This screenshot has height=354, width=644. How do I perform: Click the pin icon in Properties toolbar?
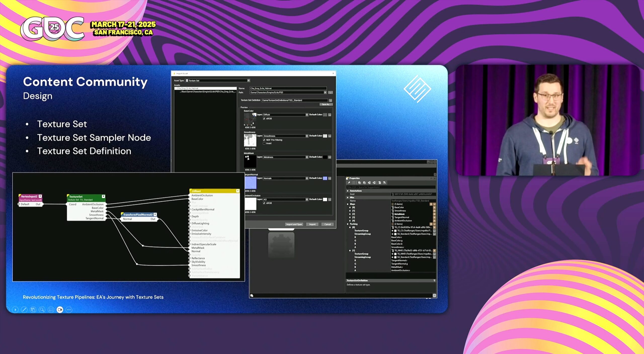[x=349, y=183]
